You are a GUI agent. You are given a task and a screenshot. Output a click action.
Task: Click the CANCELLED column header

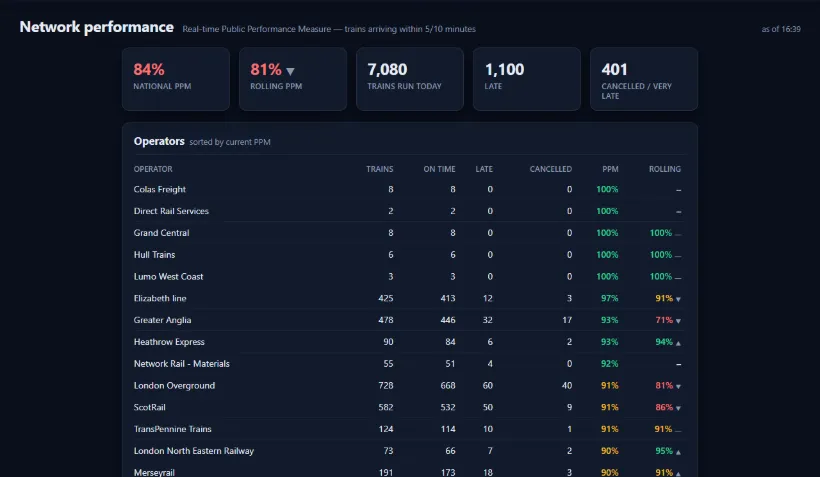click(x=551, y=169)
